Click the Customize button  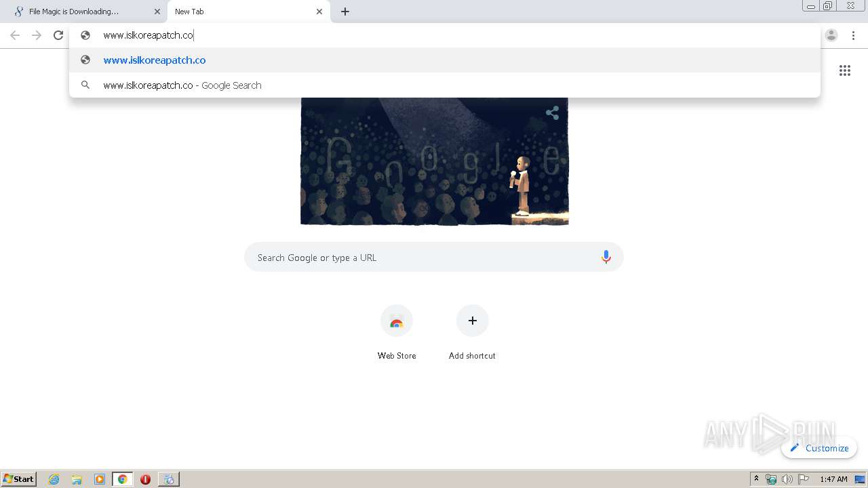[819, 448]
